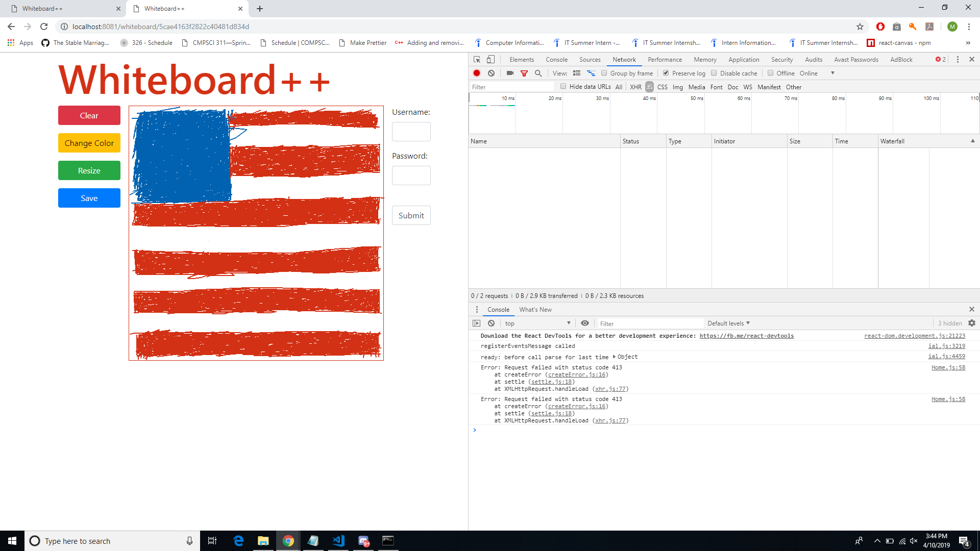980x551 pixels.
Task: Open the network throttling capture screenshots camera icon
Action: click(509, 73)
